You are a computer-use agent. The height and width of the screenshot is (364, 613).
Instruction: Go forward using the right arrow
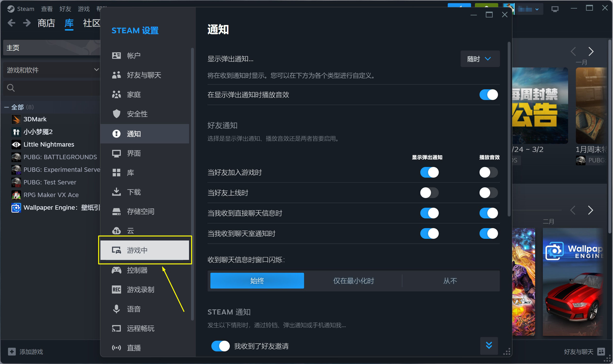coord(26,23)
